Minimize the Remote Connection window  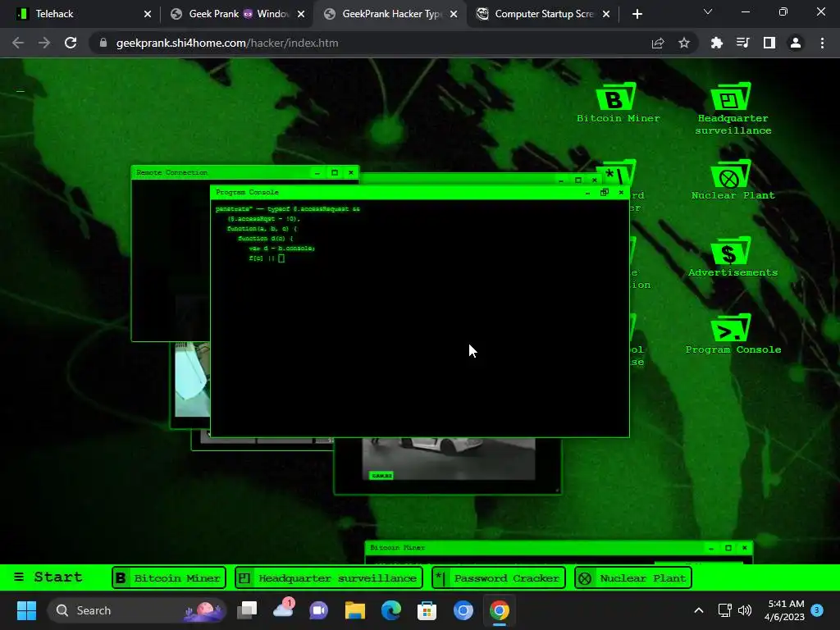pyautogui.click(x=317, y=172)
